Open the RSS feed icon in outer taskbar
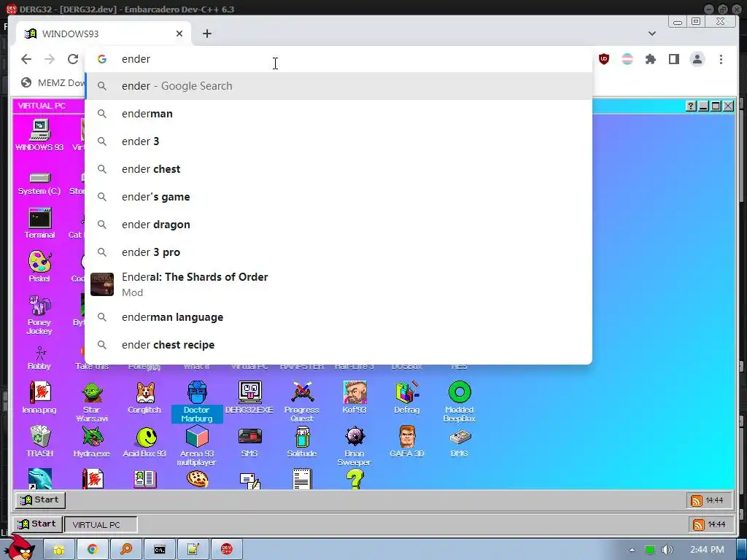 [x=698, y=524]
